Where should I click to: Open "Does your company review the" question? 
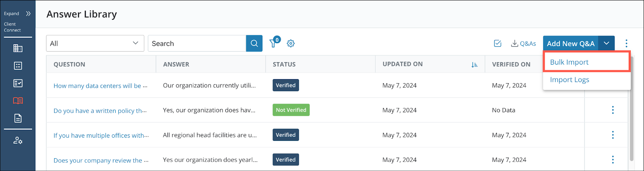[101, 160]
